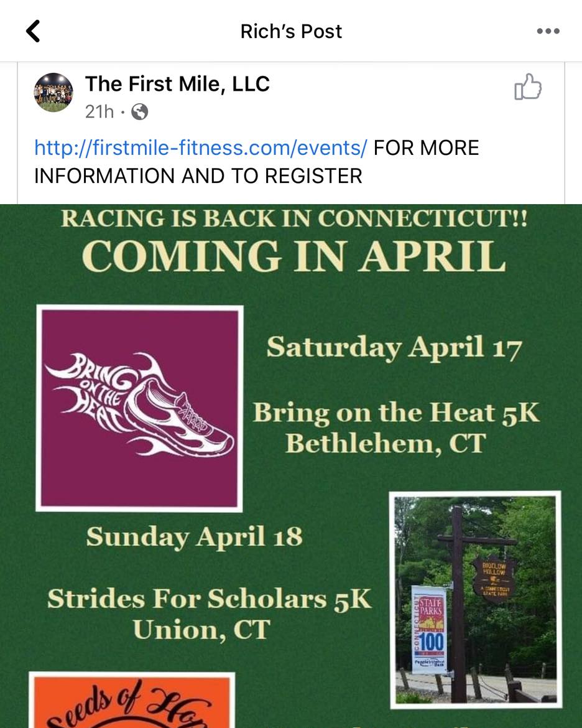Viewport: 582px width, 728px height.
Task: Click the 21h post timestamp
Action: point(99,112)
